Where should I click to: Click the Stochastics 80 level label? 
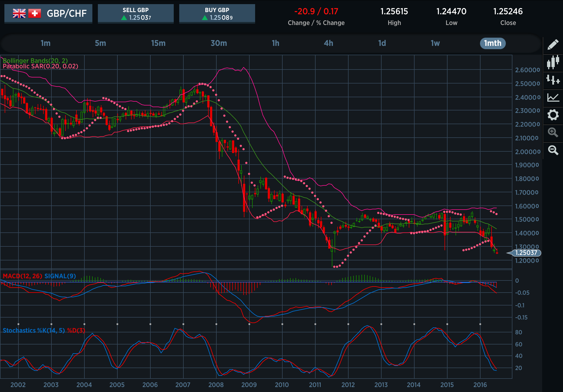point(518,332)
